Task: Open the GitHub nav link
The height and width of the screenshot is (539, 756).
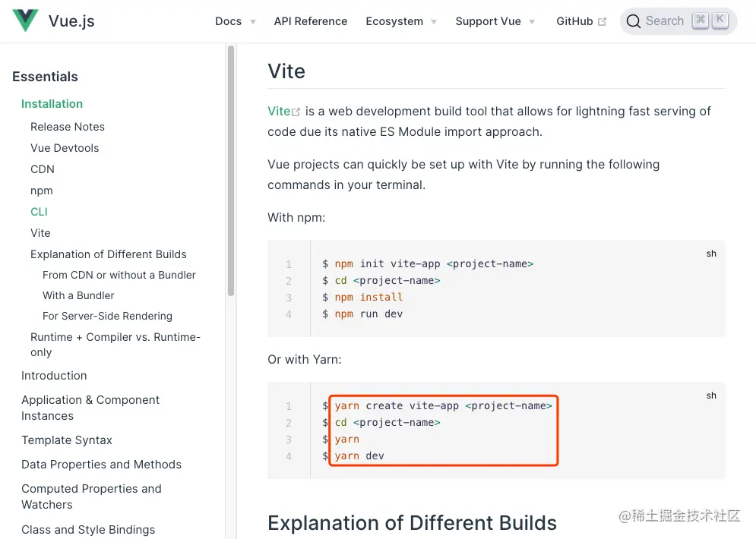Action: (574, 21)
